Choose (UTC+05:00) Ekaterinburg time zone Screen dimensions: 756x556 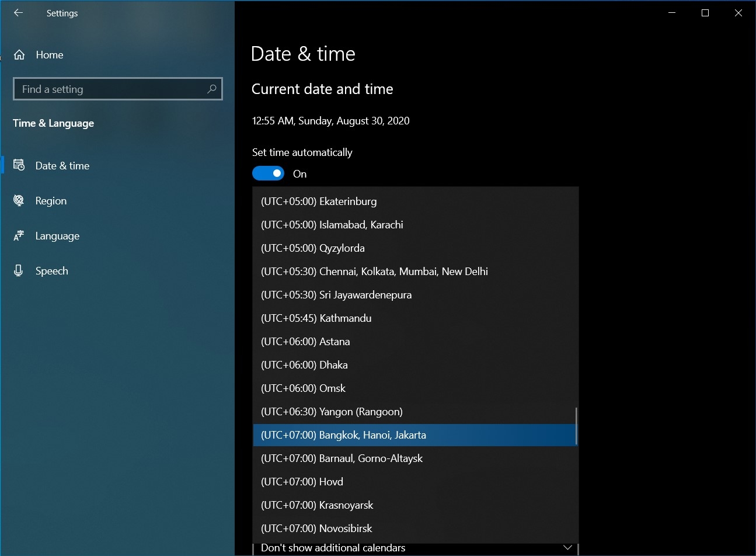point(415,201)
